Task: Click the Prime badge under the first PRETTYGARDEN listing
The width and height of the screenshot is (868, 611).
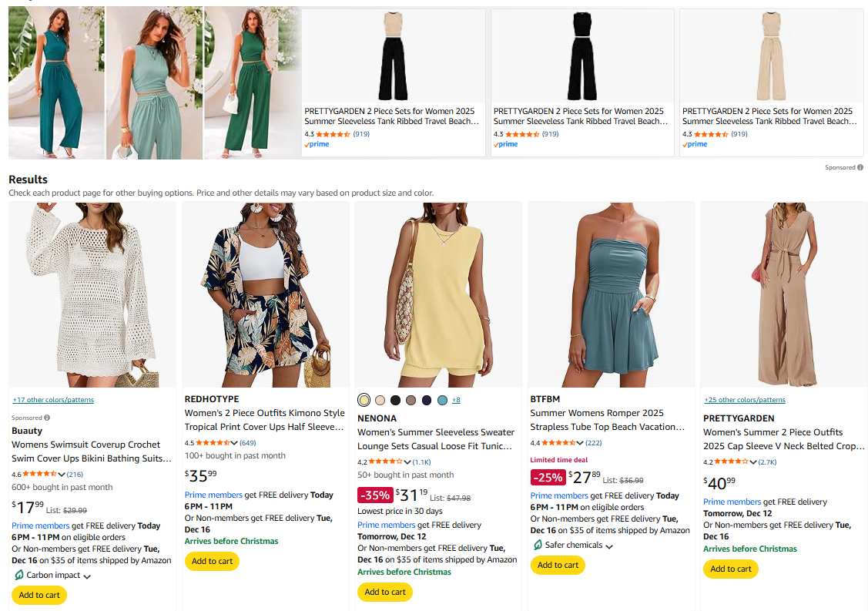Action: pos(316,144)
